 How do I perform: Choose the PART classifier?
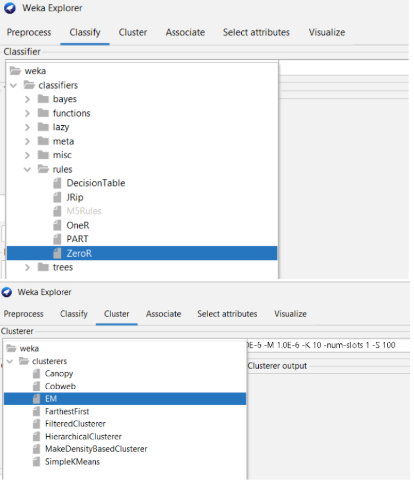point(77,239)
